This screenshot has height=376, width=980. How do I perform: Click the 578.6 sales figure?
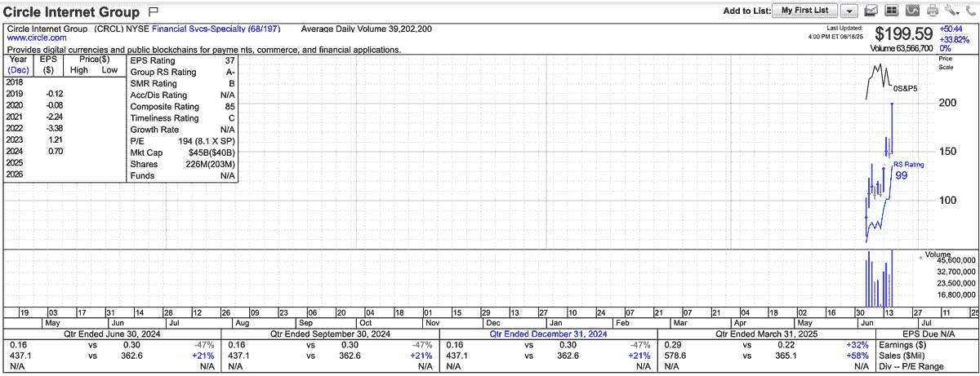(x=675, y=356)
